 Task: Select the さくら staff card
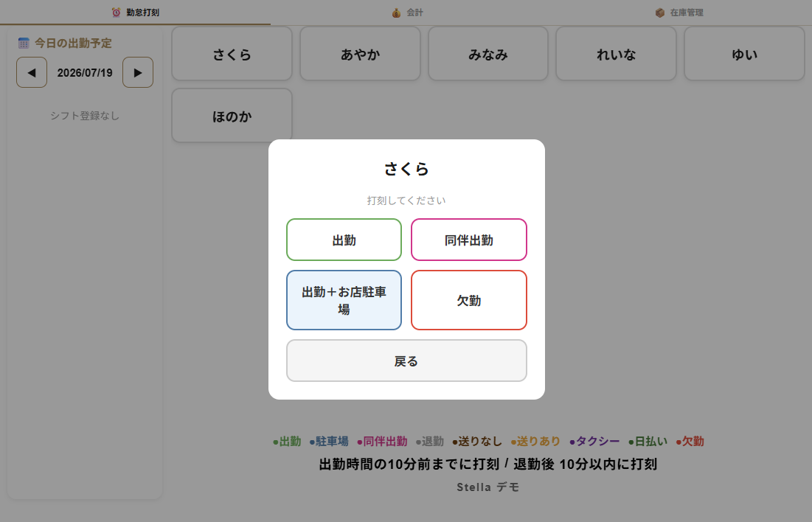tap(232, 54)
